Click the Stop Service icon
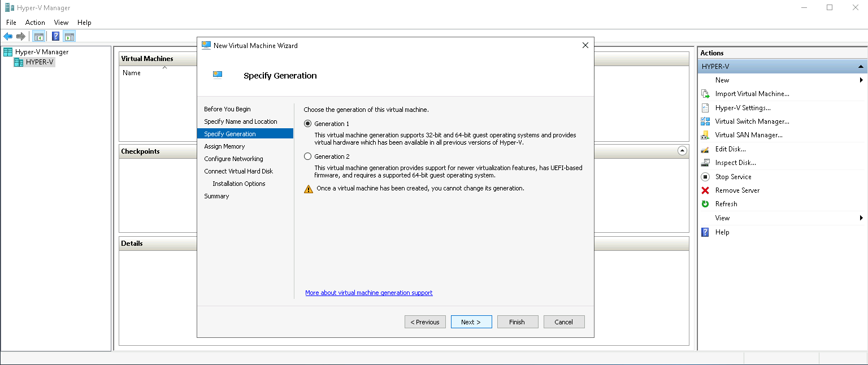The height and width of the screenshot is (365, 868). pyautogui.click(x=705, y=177)
